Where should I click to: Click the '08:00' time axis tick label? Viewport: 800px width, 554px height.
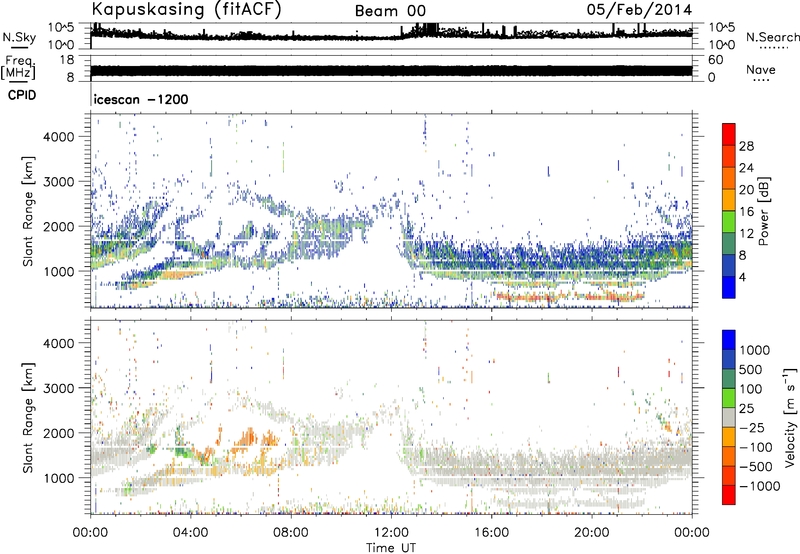pos(291,533)
